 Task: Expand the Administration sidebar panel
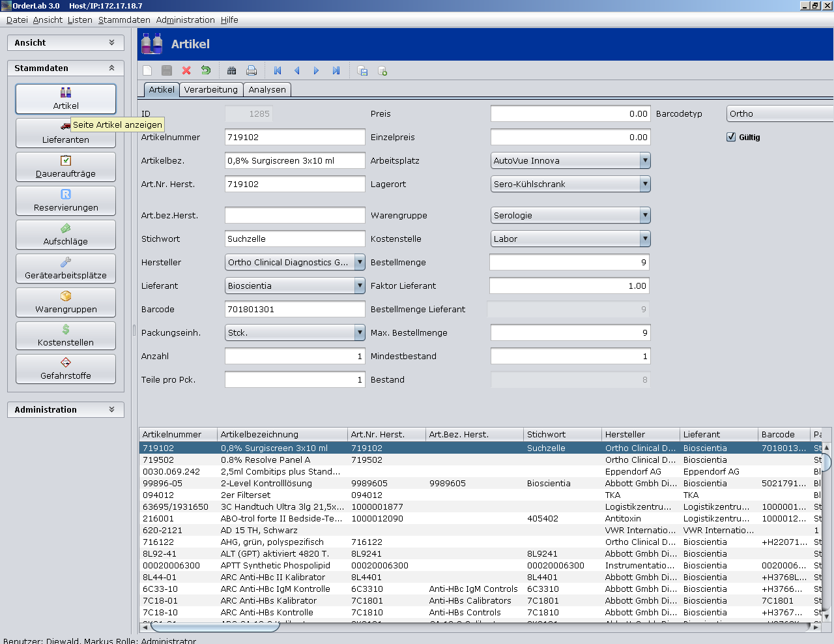coord(111,409)
